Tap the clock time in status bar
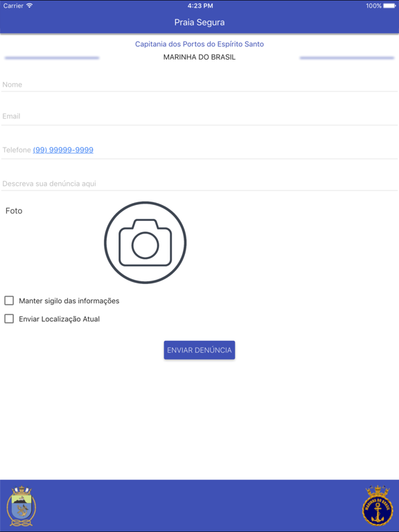 pos(200,6)
